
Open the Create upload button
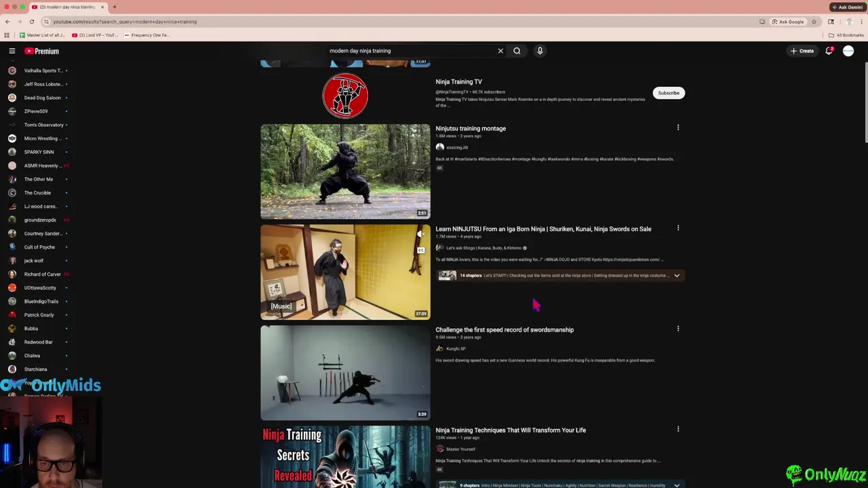(802, 51)
